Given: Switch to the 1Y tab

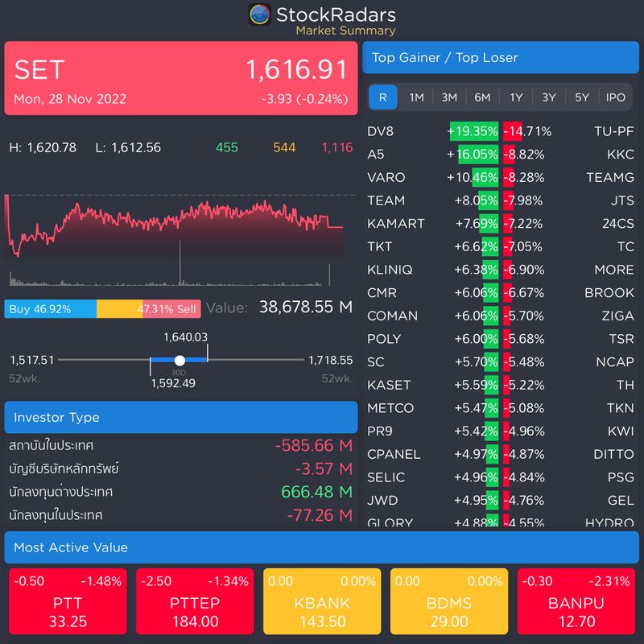Looking at the screenshot, I should [x=515, y=97].
